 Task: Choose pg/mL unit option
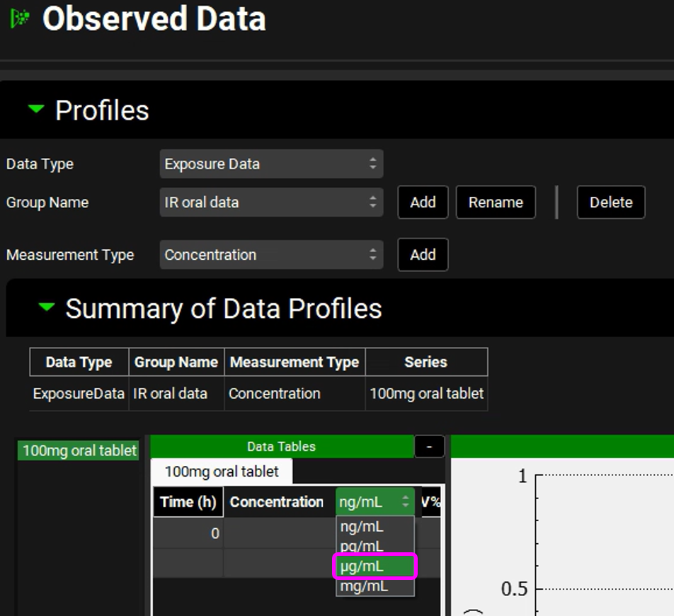pyautogui.click(x=362, y=546)
